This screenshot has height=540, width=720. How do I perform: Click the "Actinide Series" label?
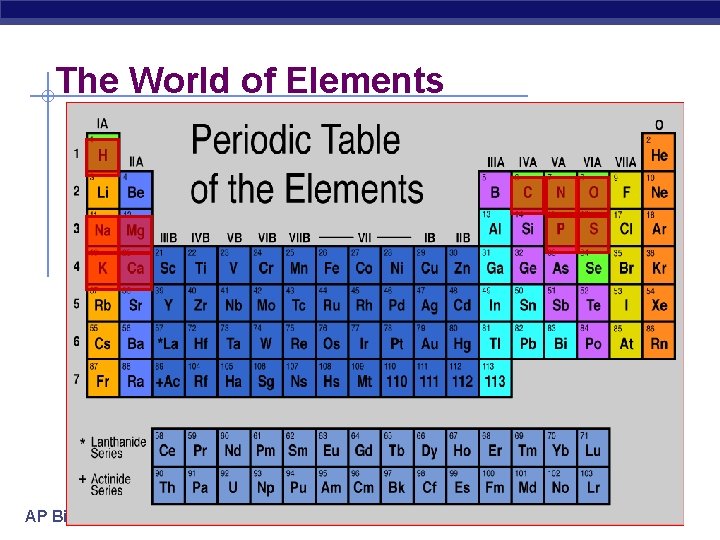(x=110, y=484)
